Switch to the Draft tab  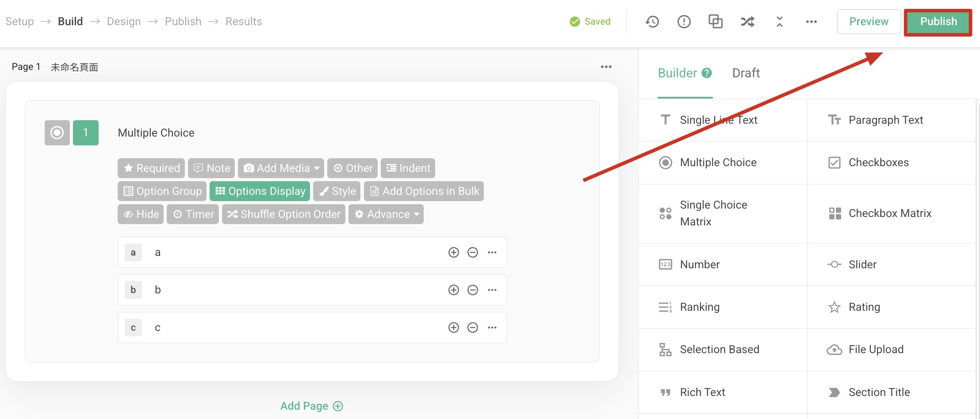point(746,73)
